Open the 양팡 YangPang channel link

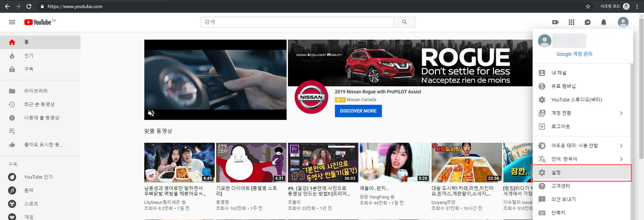[x=374, y=197]
